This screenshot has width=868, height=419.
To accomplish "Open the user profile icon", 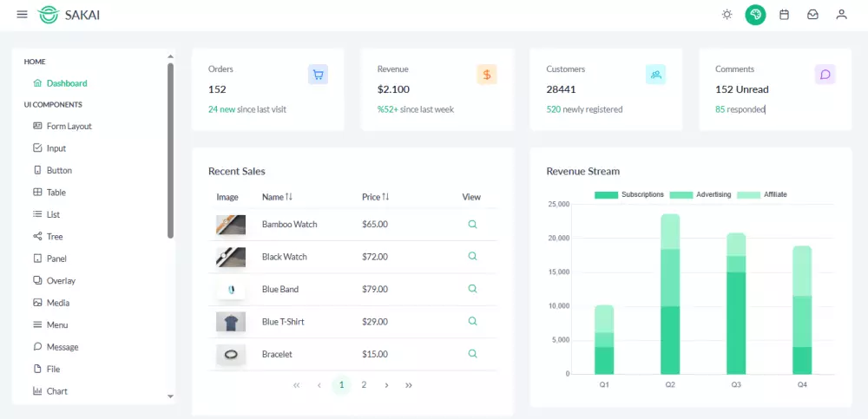I will point(841,15).
